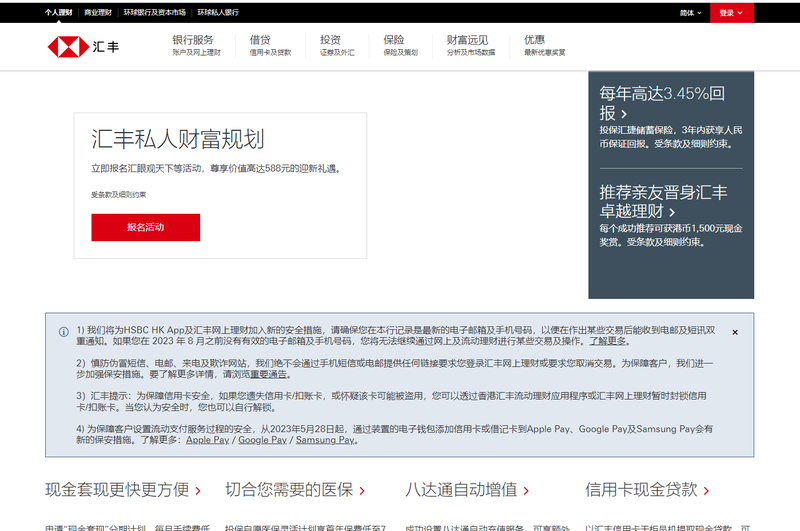Image resolution: width=800 pixels, height=531 pixels.
Task: Open the 银行服务 menu
Action: (196, 45)
